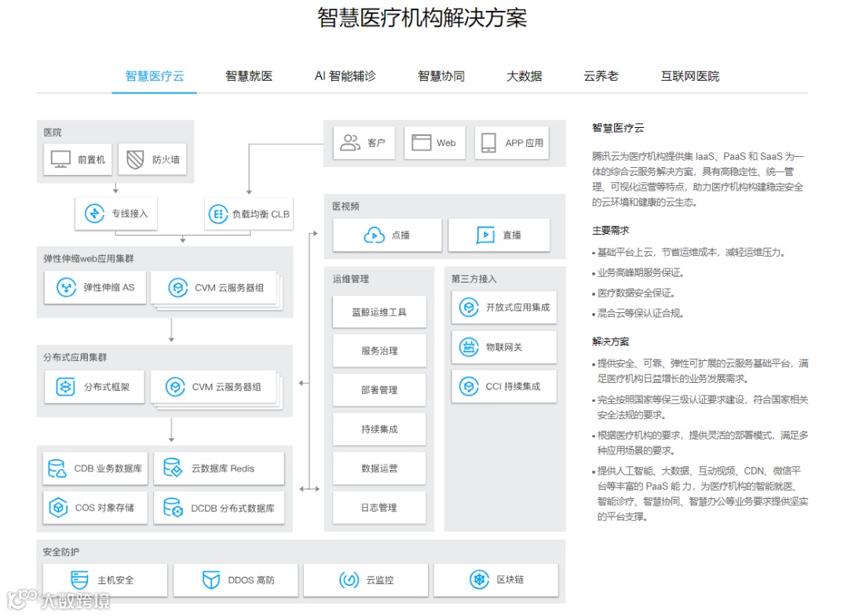The image size is (848, 616).
Task: Go to the 大数据 tab
Action: 524,76
